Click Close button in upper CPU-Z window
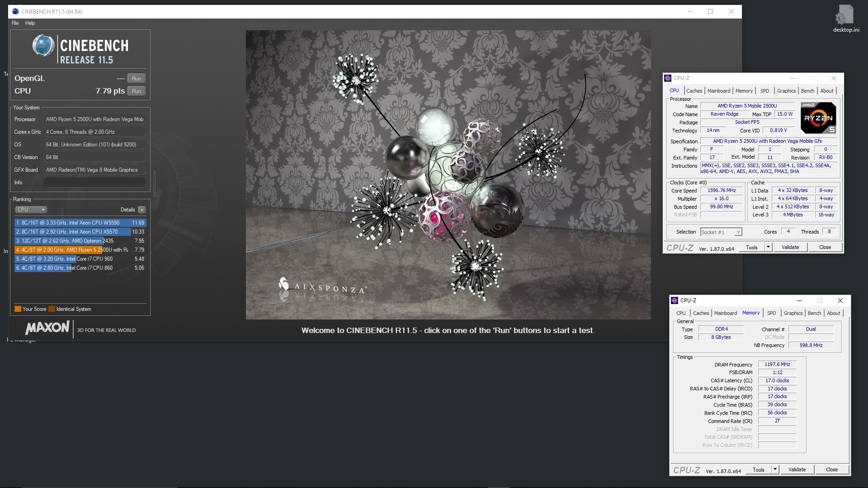 825,247
